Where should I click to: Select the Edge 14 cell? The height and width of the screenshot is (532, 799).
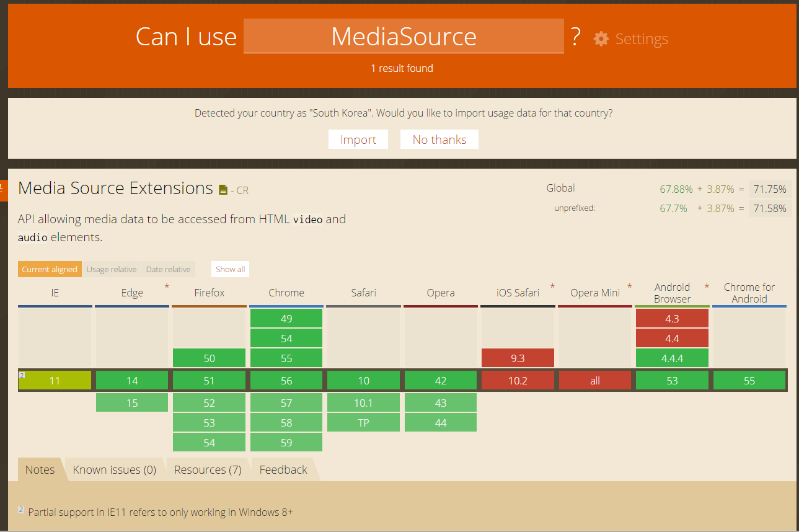click(x=132, y=381)
